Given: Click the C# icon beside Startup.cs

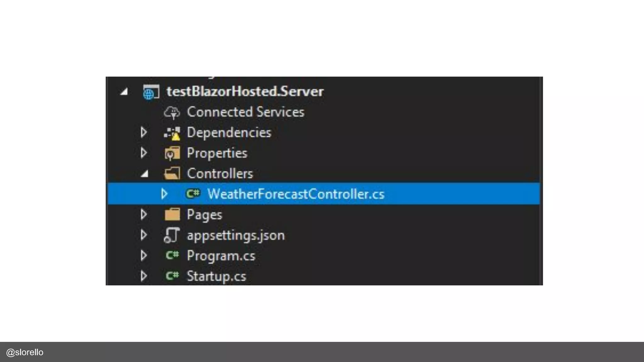Looking at the screenshot, I should coord(172,276).
